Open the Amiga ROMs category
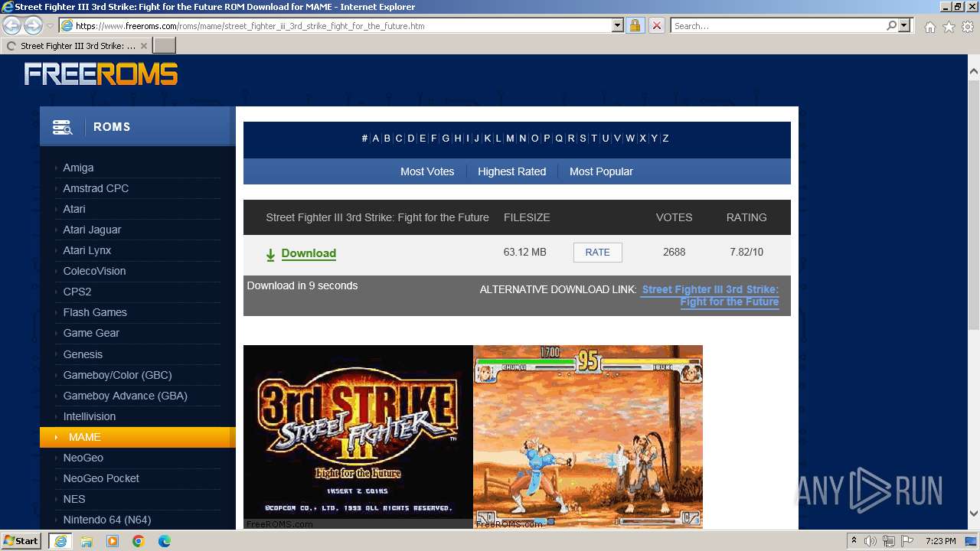Viewport: 980px width, 551px height. (x=78, y=168)
